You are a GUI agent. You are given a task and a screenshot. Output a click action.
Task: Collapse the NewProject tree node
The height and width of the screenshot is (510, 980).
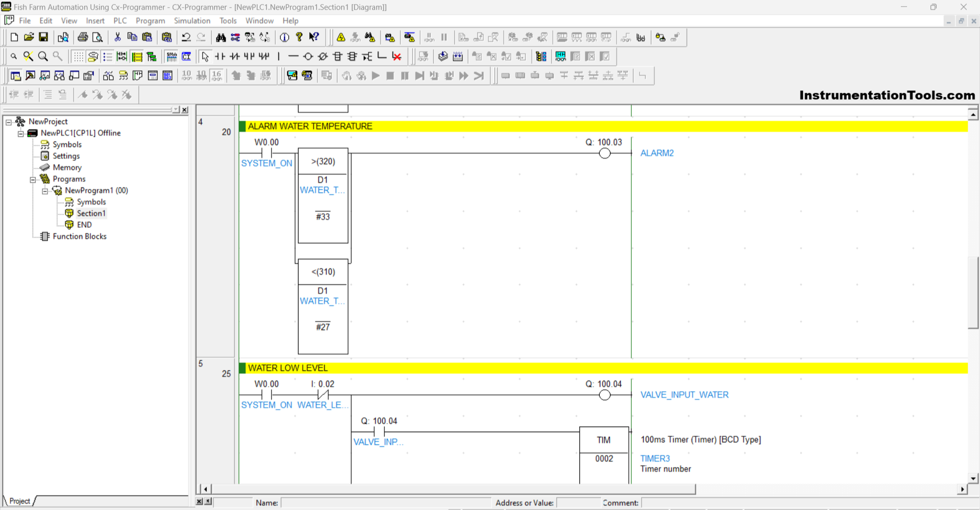[x=9, y=122]
